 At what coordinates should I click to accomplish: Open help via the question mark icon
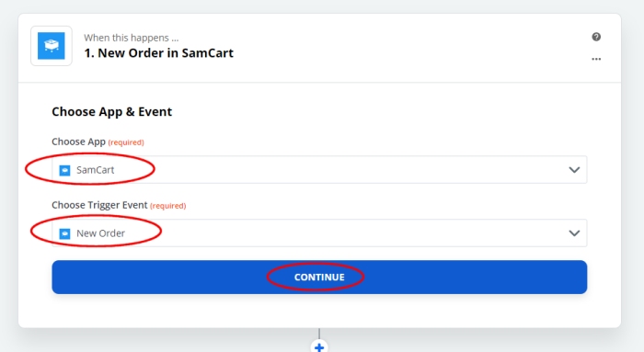pyautogui.click(x=596, y=37)
